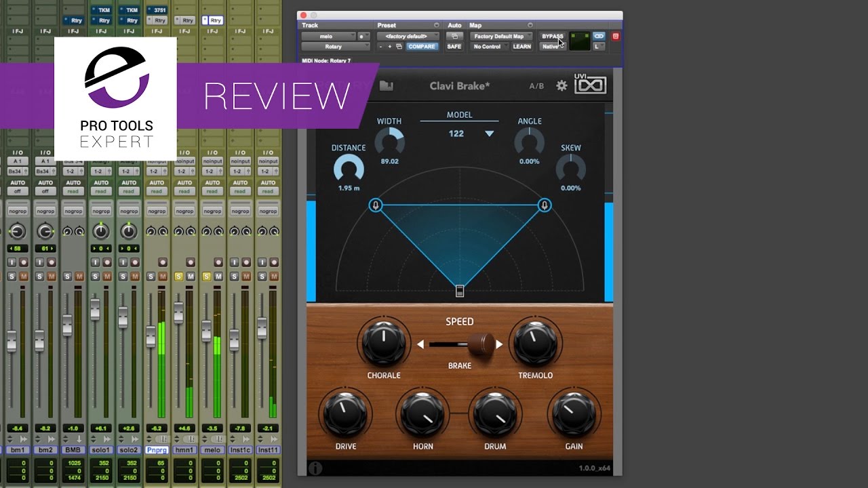Click the right speed arrow

click(500, 344)
